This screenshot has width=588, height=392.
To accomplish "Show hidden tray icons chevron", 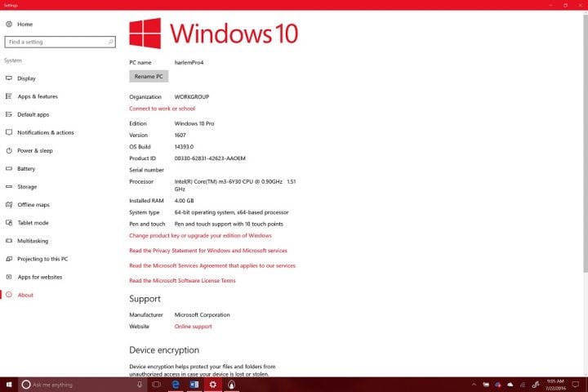I will 474,385.
